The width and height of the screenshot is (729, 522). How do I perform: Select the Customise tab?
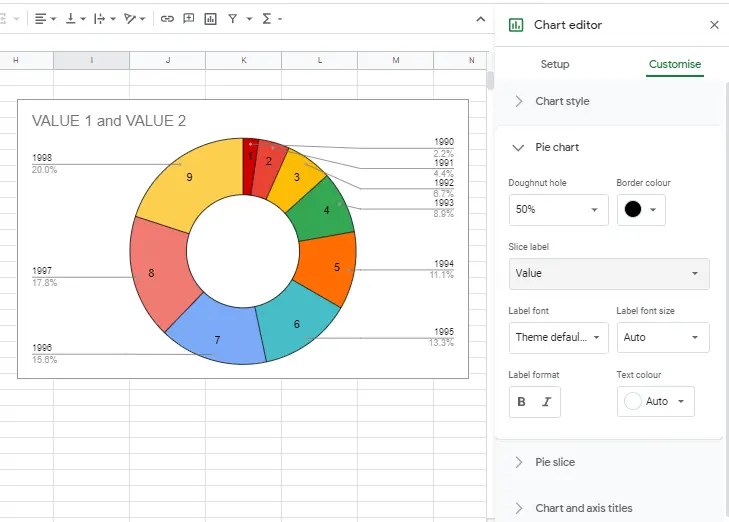tap(675, 64)
